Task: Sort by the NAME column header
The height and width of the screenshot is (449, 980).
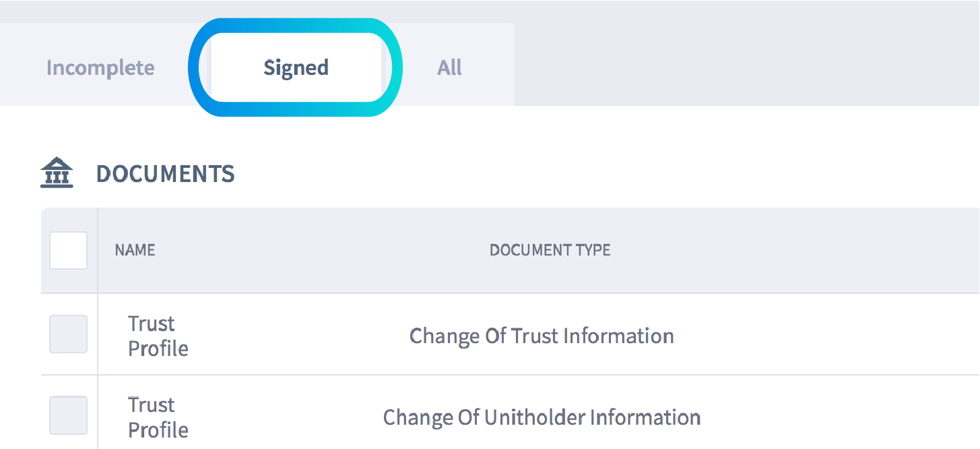Action: tap(135, 250)
